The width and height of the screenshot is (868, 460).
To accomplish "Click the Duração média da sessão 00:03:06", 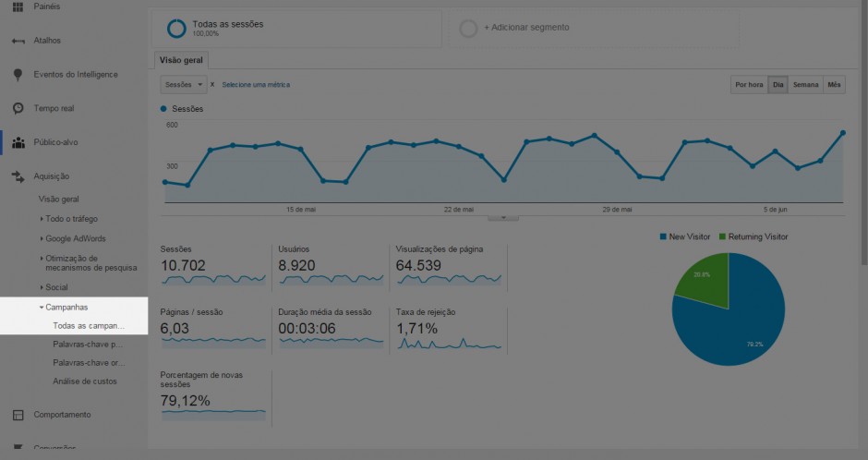I will 307,329.
